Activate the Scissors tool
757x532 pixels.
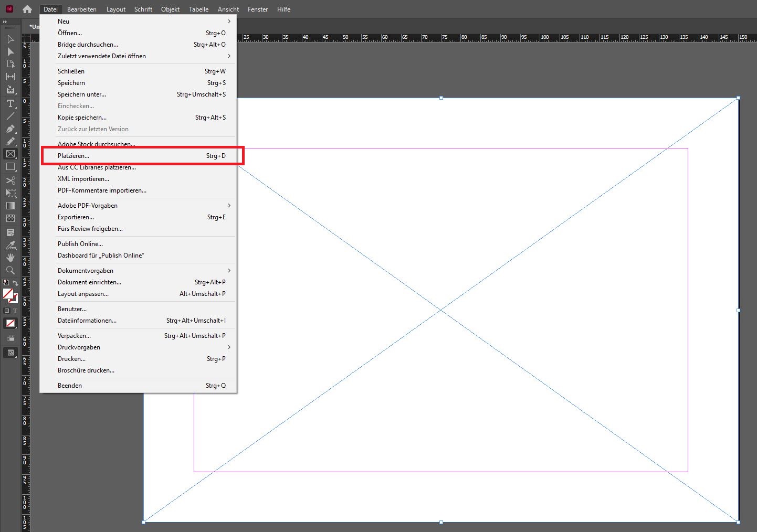tap(10, 180)
